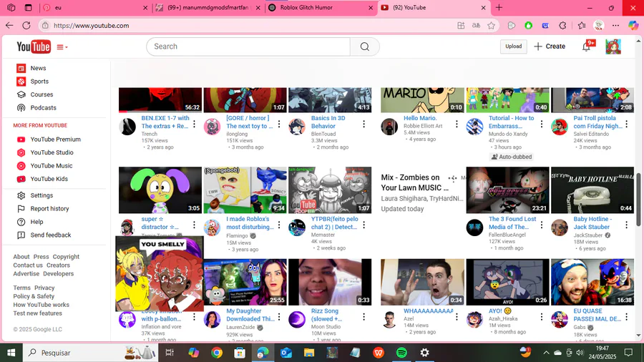Open the Help question mark icon

point(21,222)
